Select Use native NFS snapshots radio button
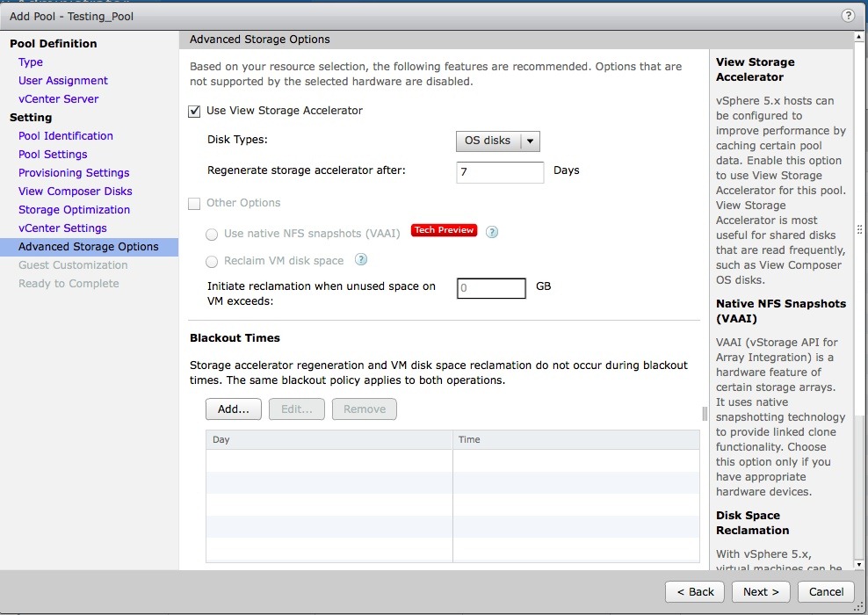 tap(212, 234)
